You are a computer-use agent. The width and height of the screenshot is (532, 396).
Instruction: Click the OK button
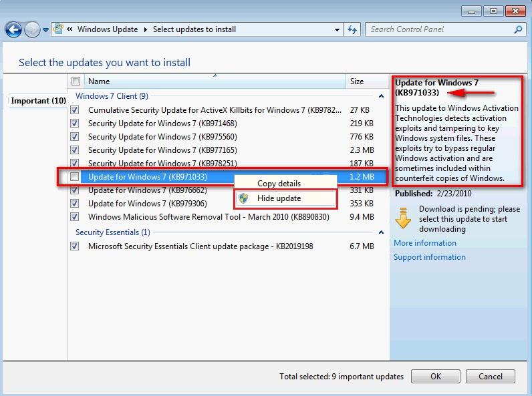point(436,377)
